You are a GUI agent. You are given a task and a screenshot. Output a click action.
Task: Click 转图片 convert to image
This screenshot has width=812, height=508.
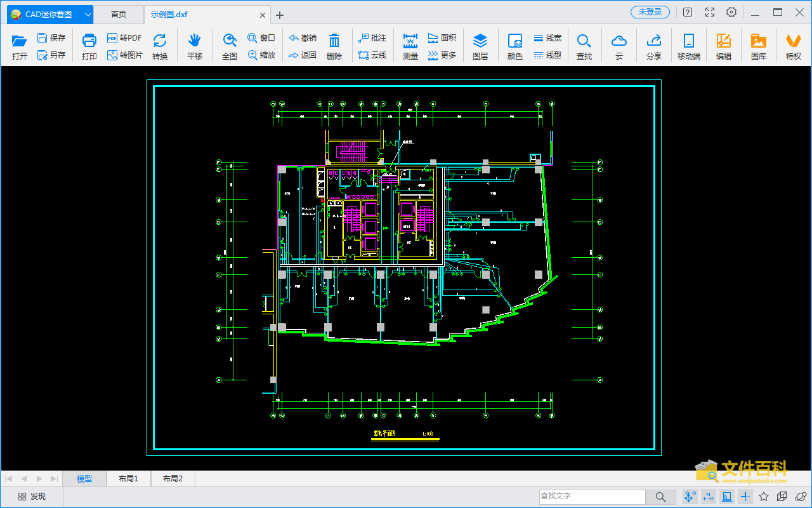click(124, 55)
